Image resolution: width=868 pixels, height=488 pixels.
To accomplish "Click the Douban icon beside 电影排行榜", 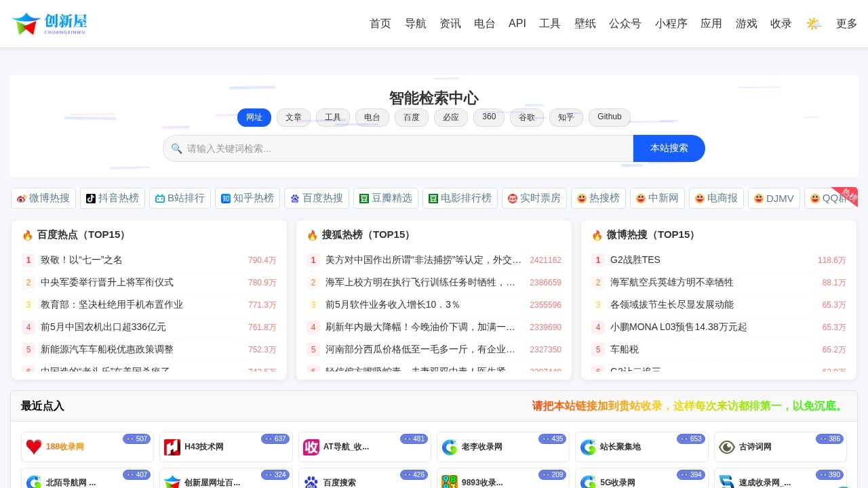I will coord(433,199).
